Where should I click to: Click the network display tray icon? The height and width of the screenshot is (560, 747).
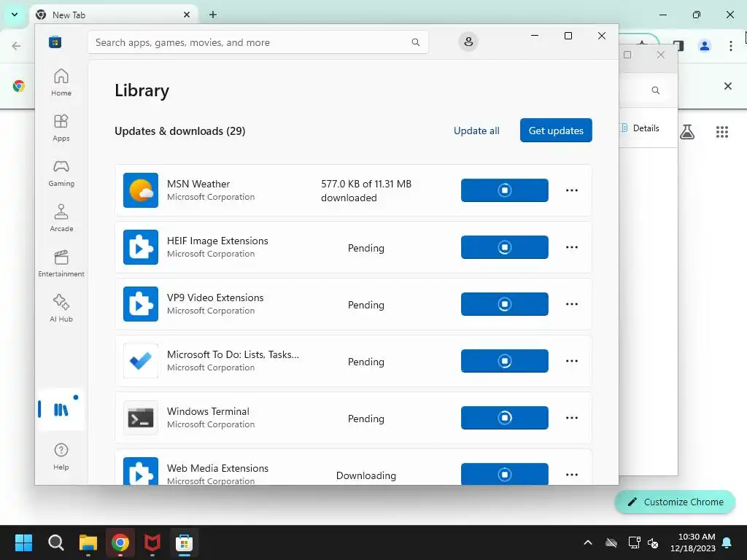pyautogui.click(x=634, y=542)
